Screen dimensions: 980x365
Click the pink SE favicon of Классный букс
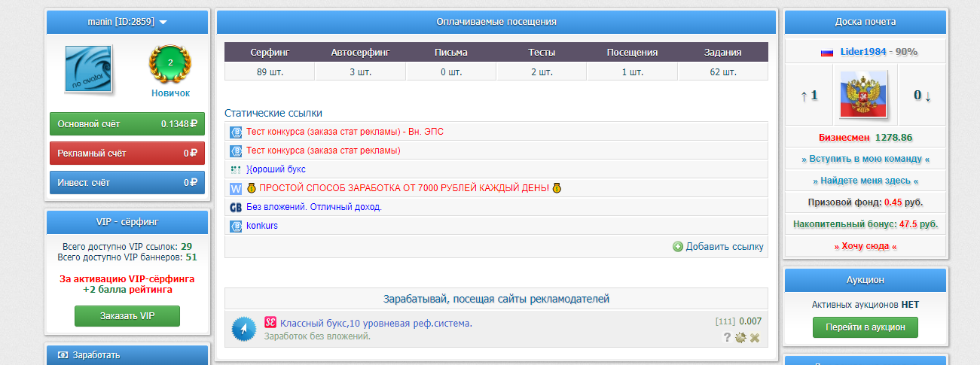click(270, 323)
